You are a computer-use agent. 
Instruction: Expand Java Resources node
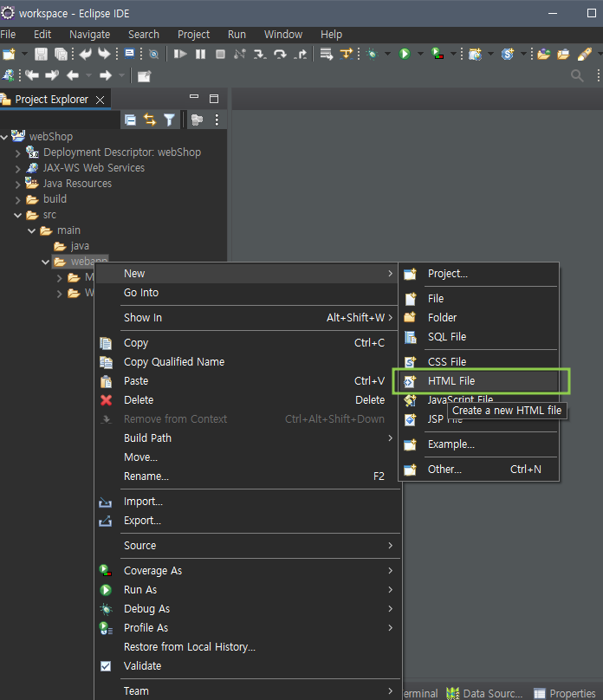point(18,185)
